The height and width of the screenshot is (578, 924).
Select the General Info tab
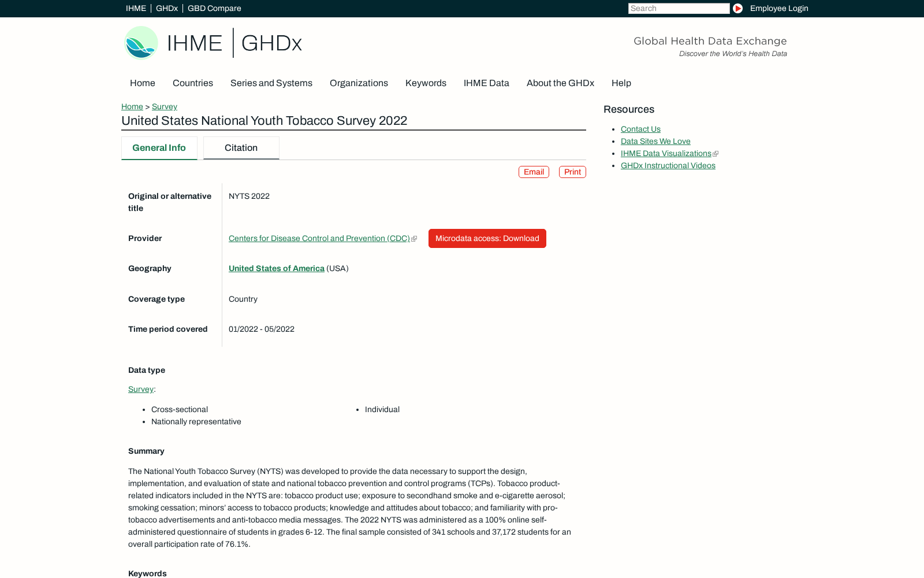(x=159, y=148)
